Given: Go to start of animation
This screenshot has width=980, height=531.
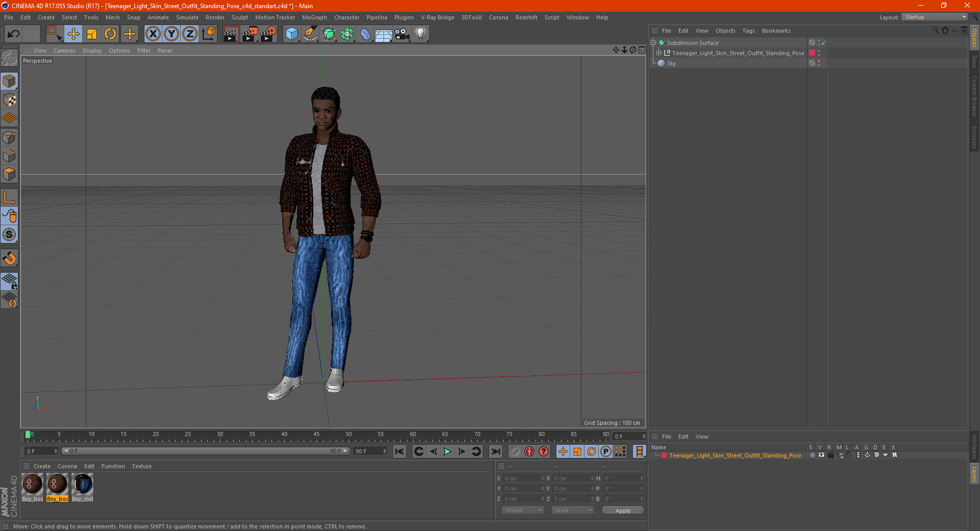Looking at the screenshot, I should 400,451.
